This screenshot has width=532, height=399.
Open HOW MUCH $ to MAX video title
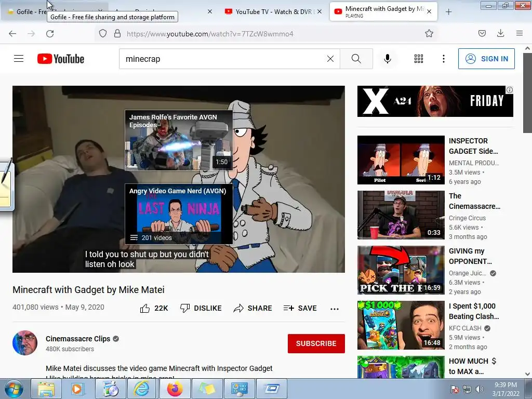pyautogui.click(x=472, y=366)
